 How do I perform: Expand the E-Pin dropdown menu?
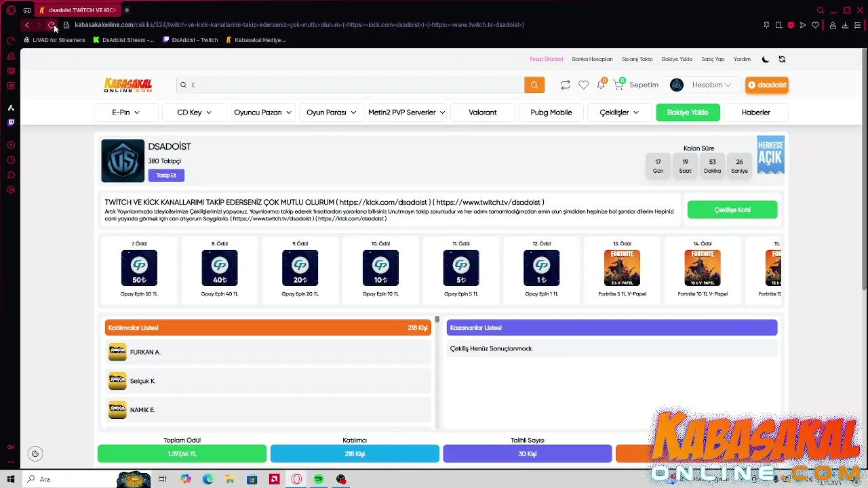(126, 113)
